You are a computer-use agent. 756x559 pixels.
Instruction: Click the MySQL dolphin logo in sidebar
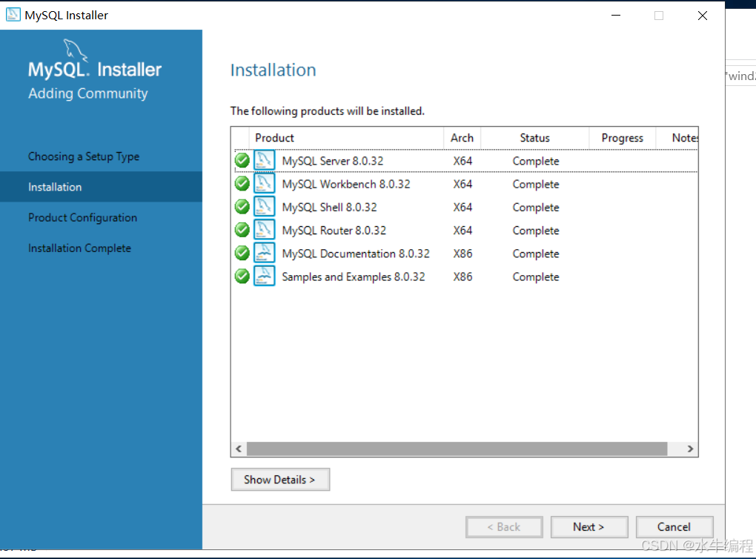point(76,50)
